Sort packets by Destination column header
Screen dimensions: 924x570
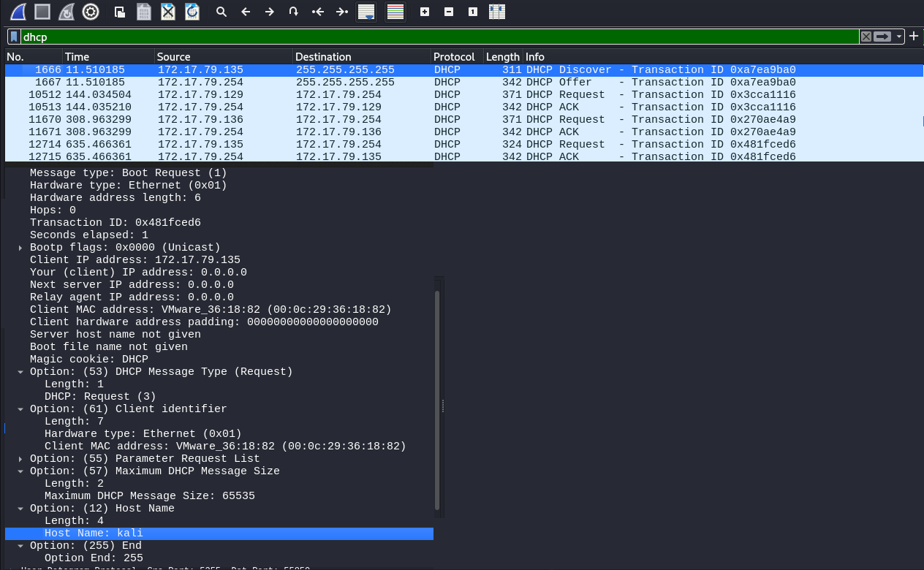[x=362, y=57]
